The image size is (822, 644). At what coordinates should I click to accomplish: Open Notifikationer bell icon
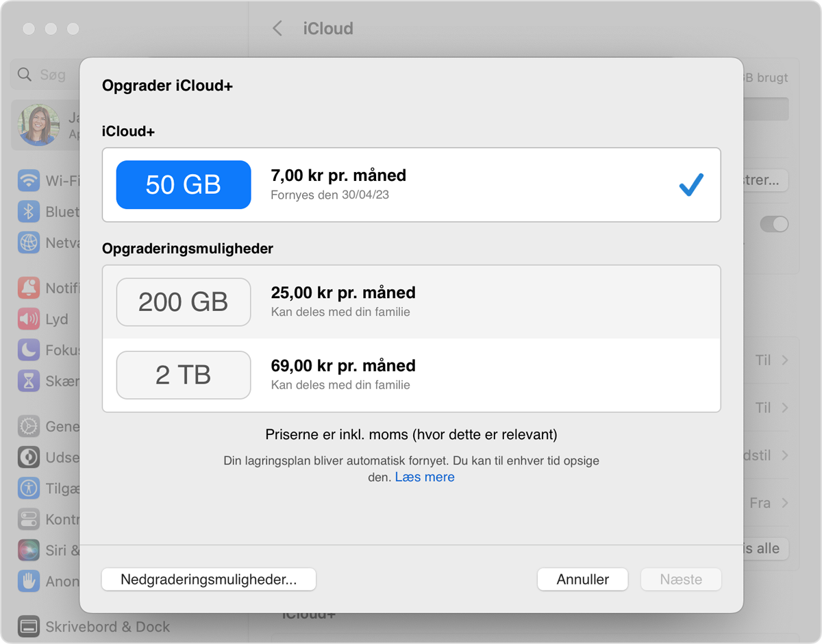tap(29, 288)
